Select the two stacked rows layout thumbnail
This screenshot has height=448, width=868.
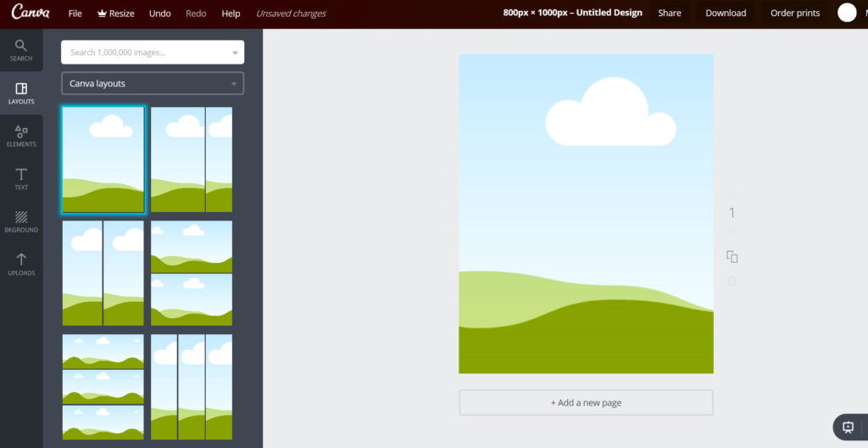tap(192, 273)
